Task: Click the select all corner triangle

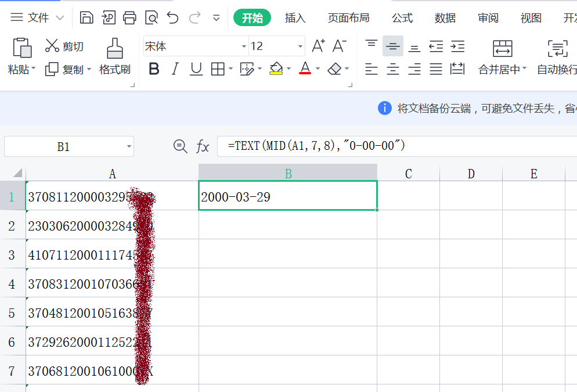Action: point(17,172)
